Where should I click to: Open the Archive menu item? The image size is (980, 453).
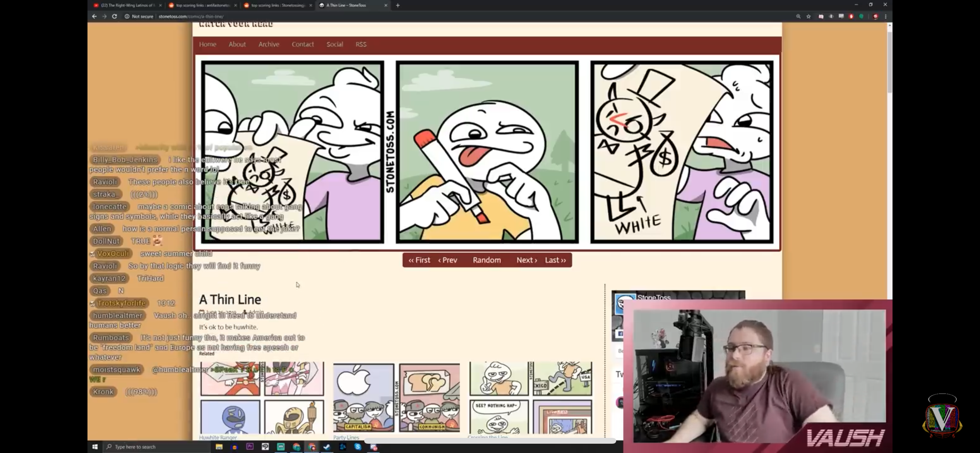coord(269,44)
